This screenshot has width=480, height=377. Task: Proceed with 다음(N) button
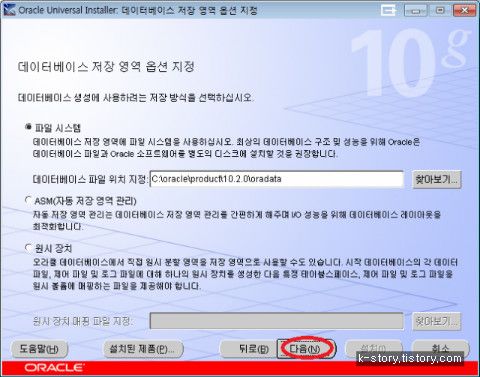(x=306, y=349)
